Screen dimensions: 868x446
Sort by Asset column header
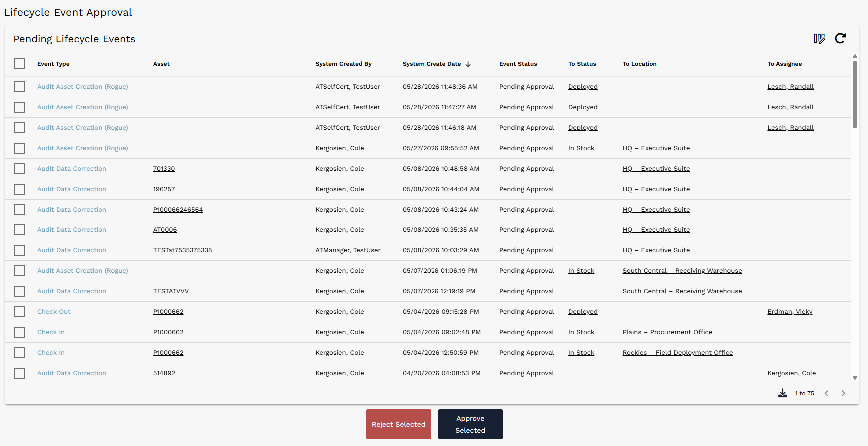pyautogui.click(x=161, y=64)
